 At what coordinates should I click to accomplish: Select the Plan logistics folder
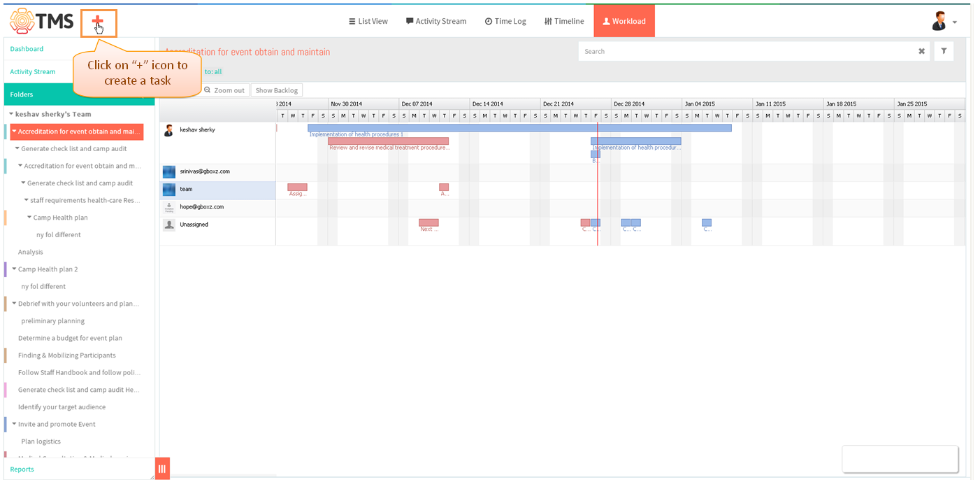point(41,442)
